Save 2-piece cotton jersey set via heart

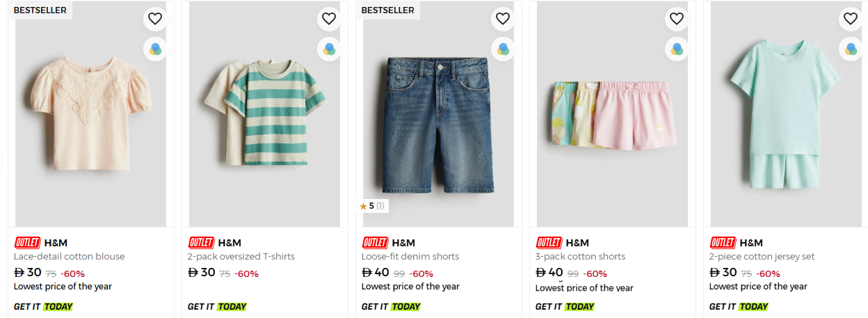coord(850,19)
